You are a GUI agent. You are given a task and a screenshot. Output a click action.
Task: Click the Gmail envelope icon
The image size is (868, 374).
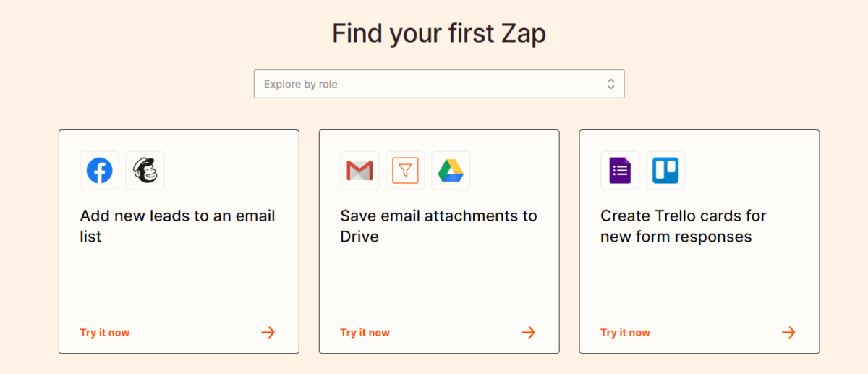tap(359, 171)
